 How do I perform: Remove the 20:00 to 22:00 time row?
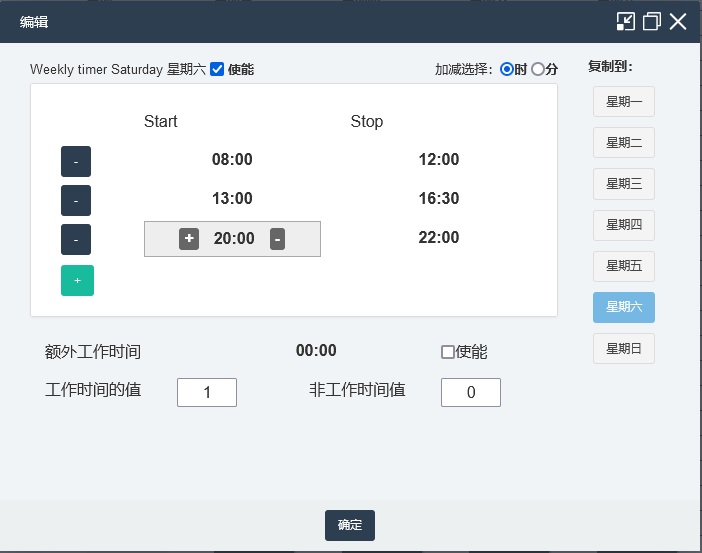point(76,239)
